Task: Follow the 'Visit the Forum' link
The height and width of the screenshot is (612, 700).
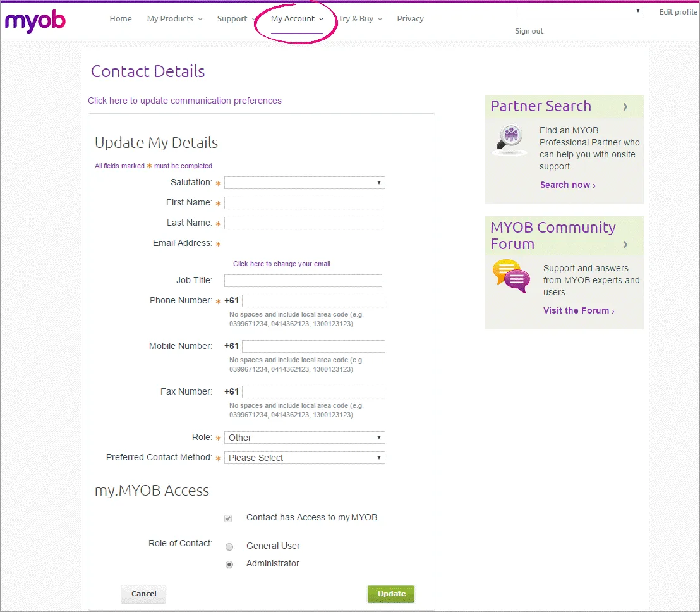Action: pos(577,310)
